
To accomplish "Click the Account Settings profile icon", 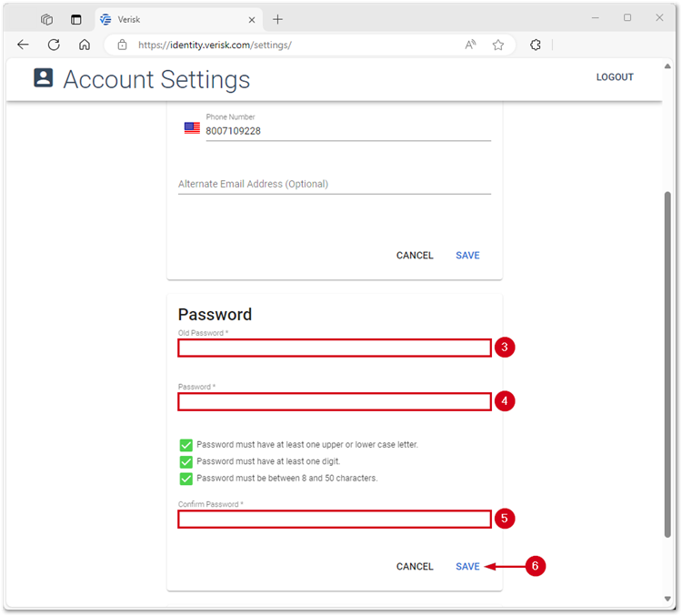I will pos(44,78).
